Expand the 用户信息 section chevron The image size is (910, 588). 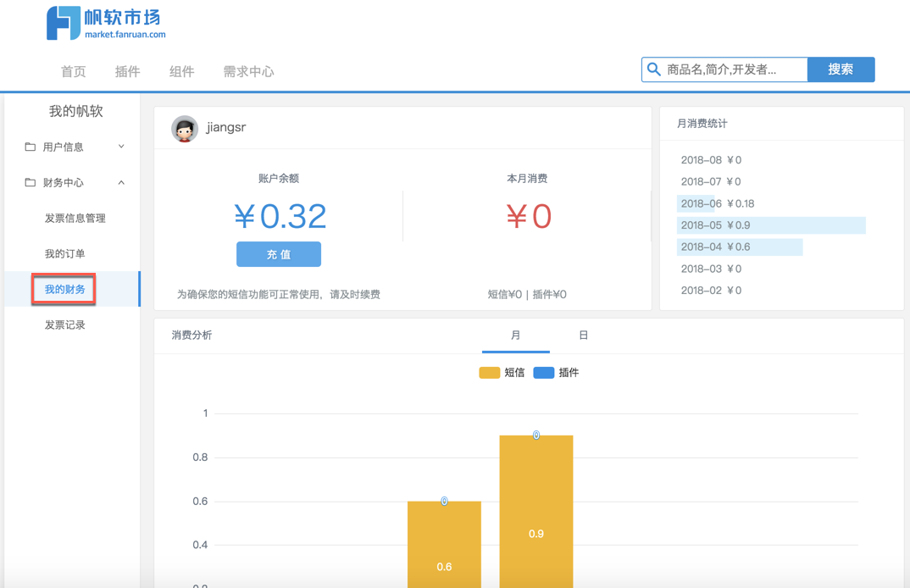pyautogui.click(x=121, y=147)
